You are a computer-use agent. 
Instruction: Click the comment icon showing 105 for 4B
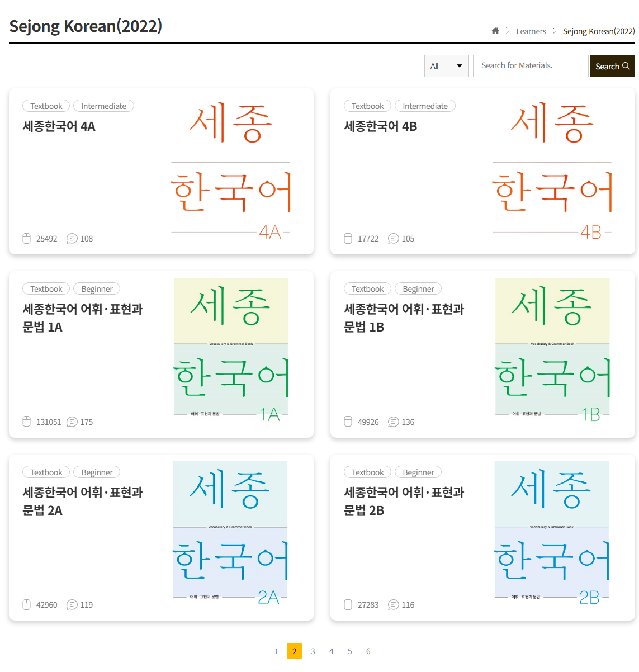coord(393,239)
